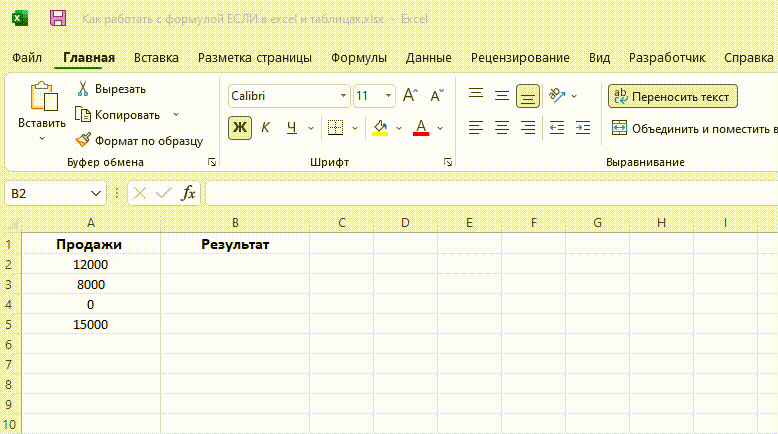Toggle center horizontal alignment
The height and width of the screenshot is (434, 778).
click(502, 128)
